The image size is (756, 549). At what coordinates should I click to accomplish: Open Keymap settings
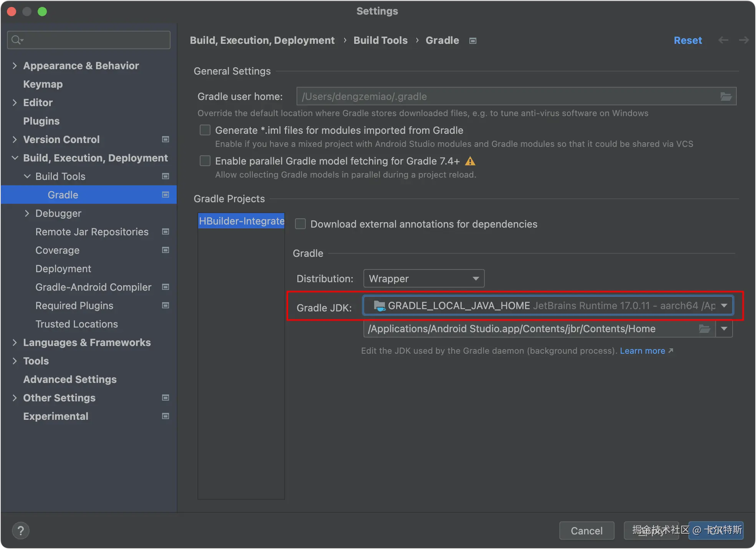43,84
